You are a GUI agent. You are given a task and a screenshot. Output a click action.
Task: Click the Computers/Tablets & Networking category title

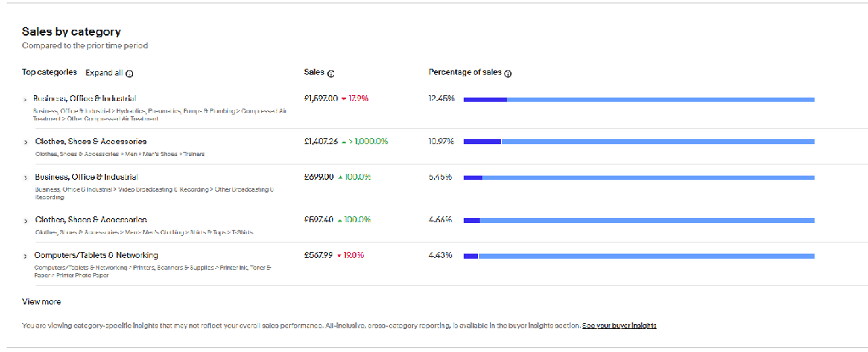96,255
